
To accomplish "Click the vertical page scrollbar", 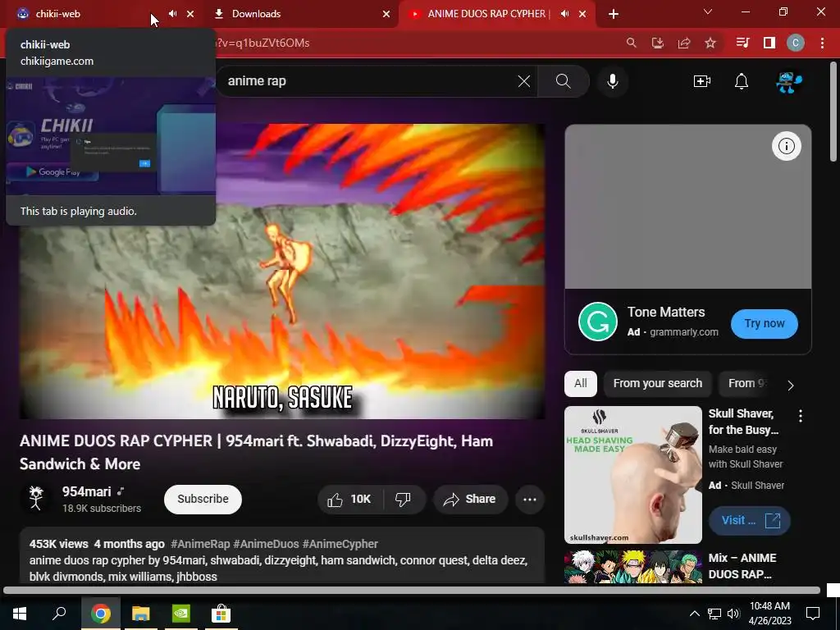I will (833, 112).
